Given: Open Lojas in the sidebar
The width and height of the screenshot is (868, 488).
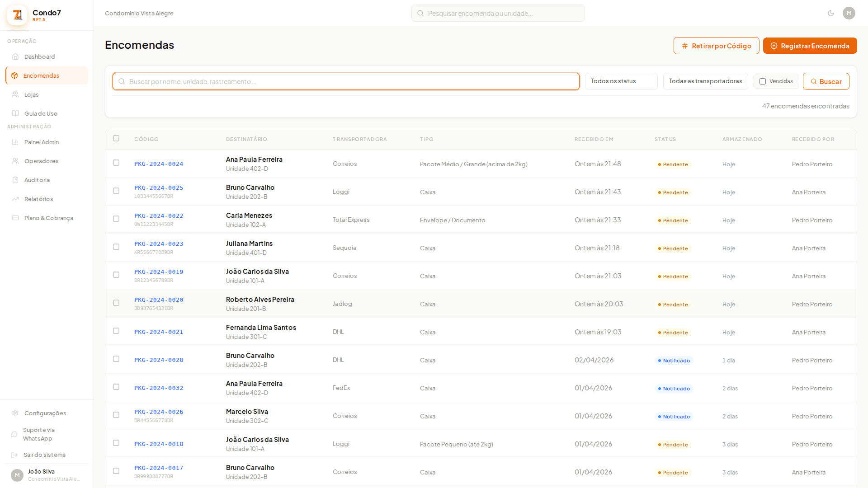Looking at the screenshot, I should [32, 95].
